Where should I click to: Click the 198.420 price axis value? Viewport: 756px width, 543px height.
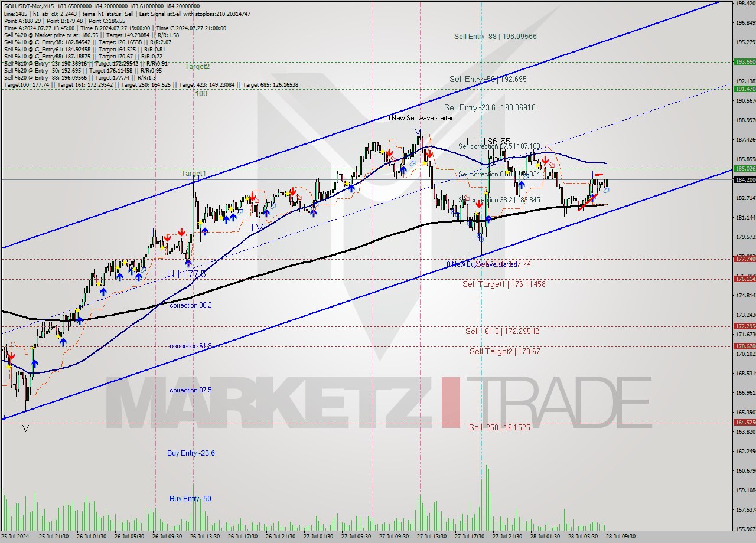(x=745, y=3)
